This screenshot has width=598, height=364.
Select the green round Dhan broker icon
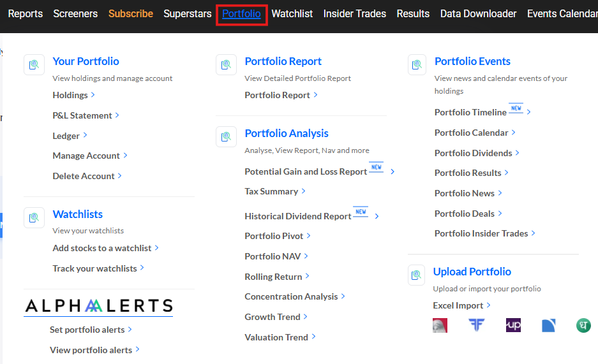pyautogui.click(x=583, y=326)
